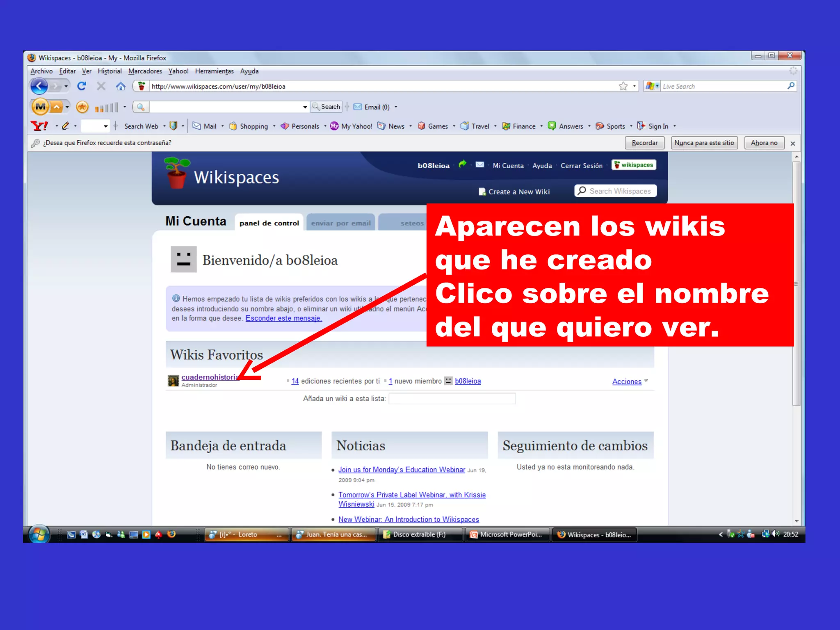The image size is (840, 630).
Task: Click Recordar password button
Action: (x=644, y=143)
